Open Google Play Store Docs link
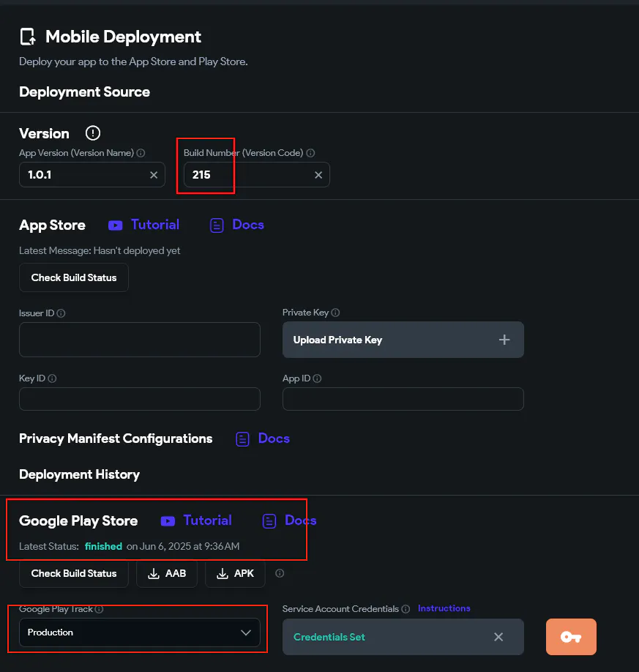This screenshot has height=672, width=639. pyautogui.click(x=289, y=520)
